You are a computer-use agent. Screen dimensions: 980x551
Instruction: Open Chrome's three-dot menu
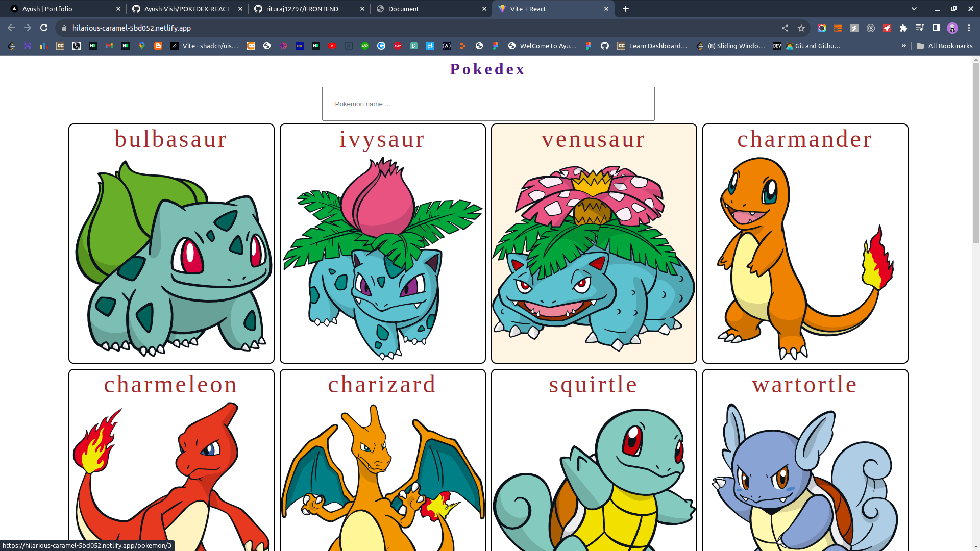(969, 28)
